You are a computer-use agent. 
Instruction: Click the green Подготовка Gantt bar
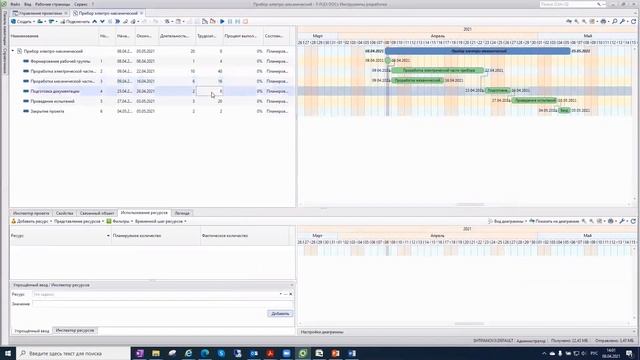498,90
